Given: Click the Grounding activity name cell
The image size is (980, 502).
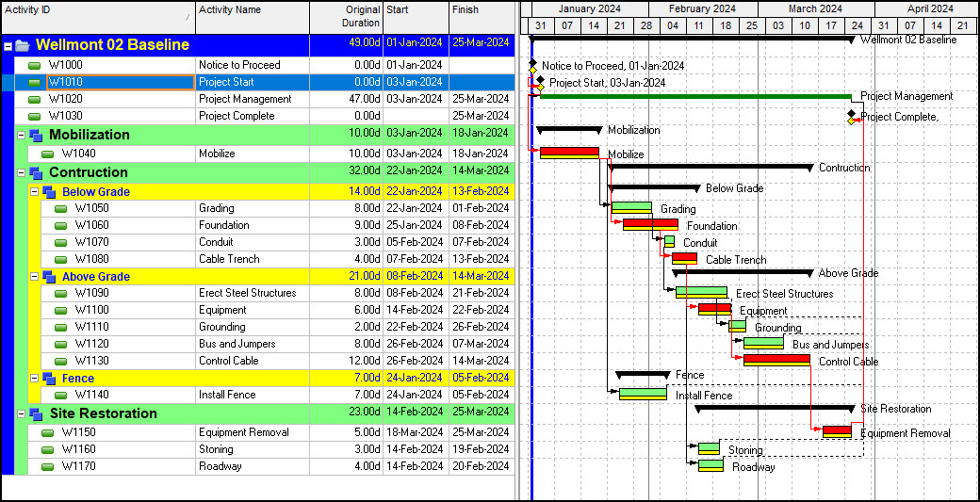Looking at the screenshot, I should 253,327.
